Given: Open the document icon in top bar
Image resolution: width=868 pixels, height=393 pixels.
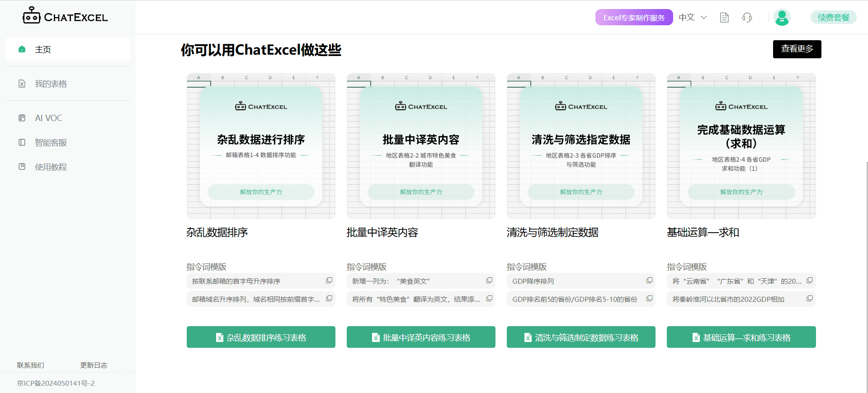Looking at the screenshot, I should 724,18.
